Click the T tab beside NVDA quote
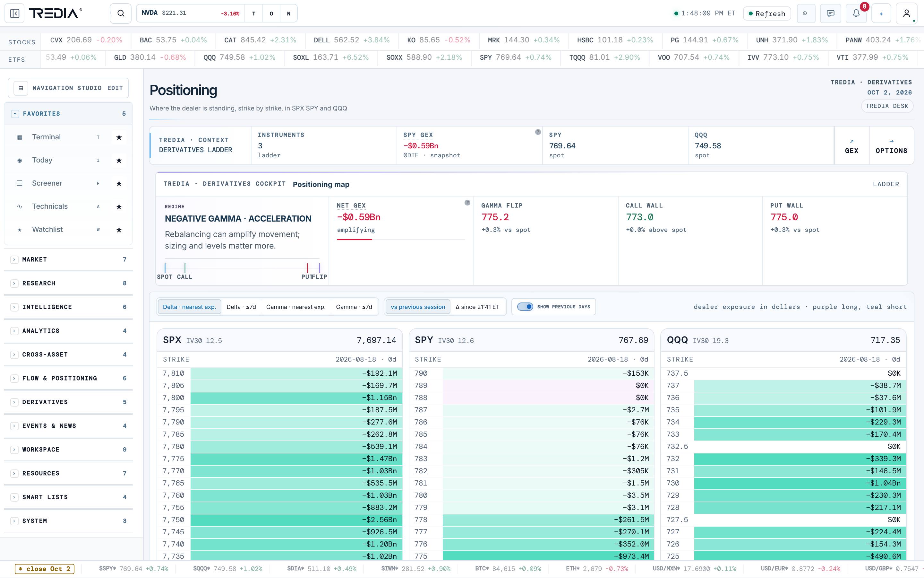Viewport: 924px width, 578px height. pyautogui.click(x=254, y=13)
